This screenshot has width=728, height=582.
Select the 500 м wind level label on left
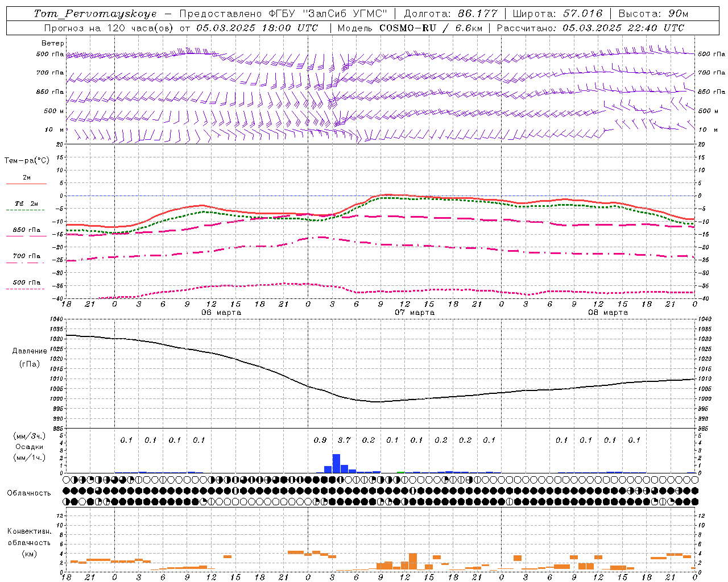(x=54, y=111)
